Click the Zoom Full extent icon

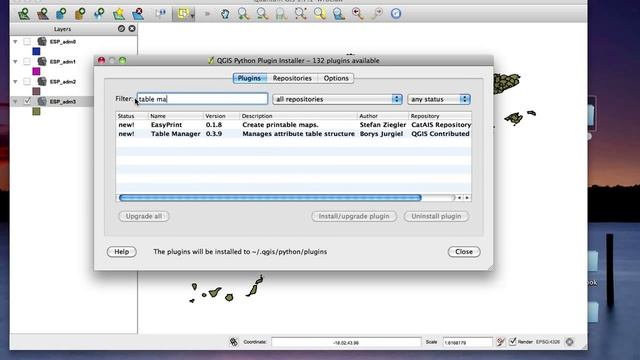pyautogui.click(x=301, y=14)
